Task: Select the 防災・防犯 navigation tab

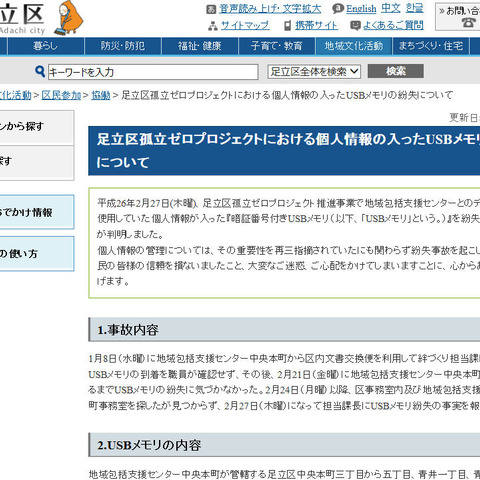Action: coord(123,46)
